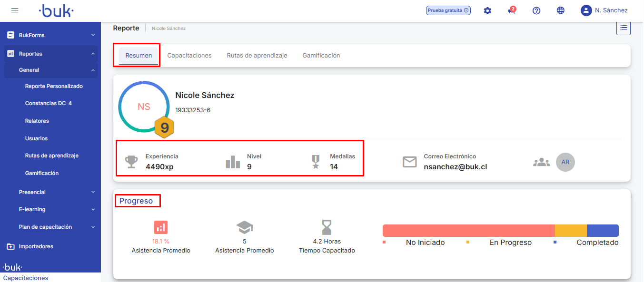
Task: Click the Prueba gratuita badge
Action: [448, 10]
